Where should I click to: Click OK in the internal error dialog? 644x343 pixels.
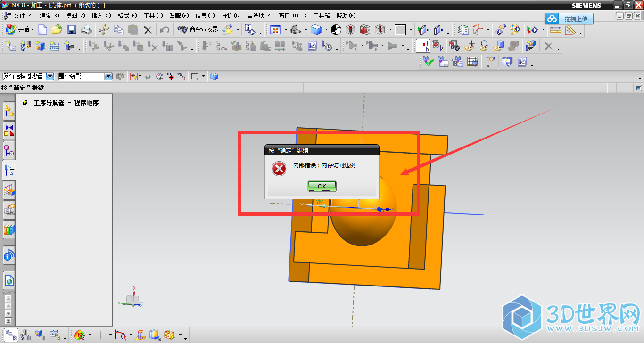(322, 186)
